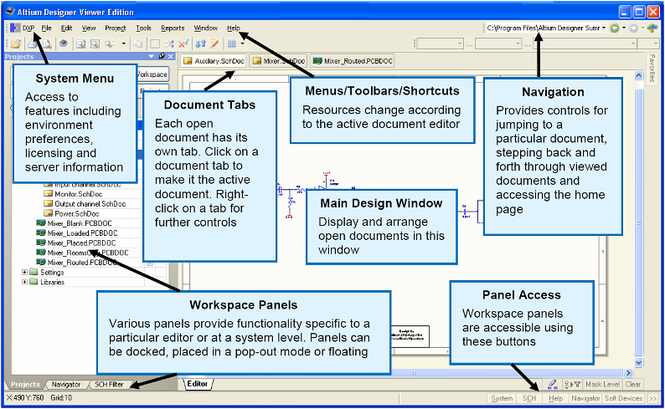Click the pin icon on Projects panel
Screen dimensions: 665x409
162,56
